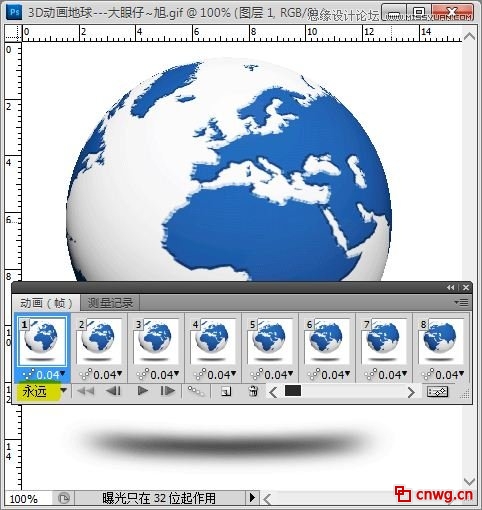The height and width of the screenshot is (510, 482).
Task: Close the animation panel
Action: (x=466, y=287)
